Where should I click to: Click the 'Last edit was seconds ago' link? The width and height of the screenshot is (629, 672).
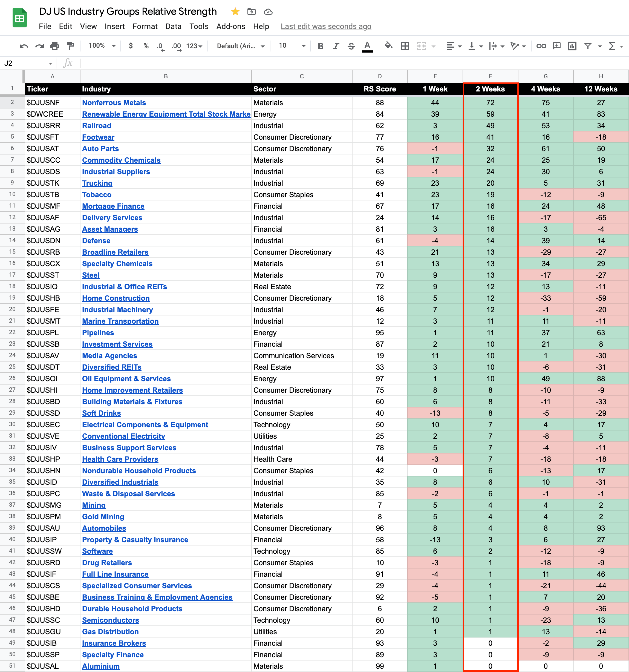pos(326,26)
